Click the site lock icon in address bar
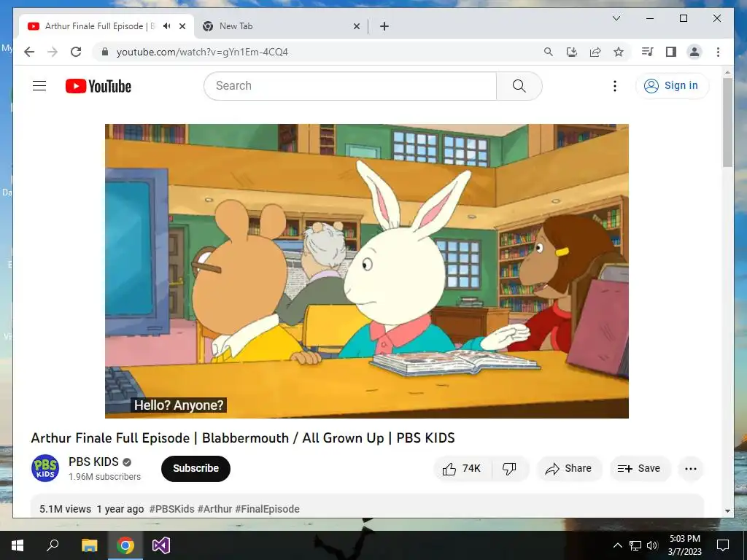Viewport: 747px width, 560px height. [105, 52]
